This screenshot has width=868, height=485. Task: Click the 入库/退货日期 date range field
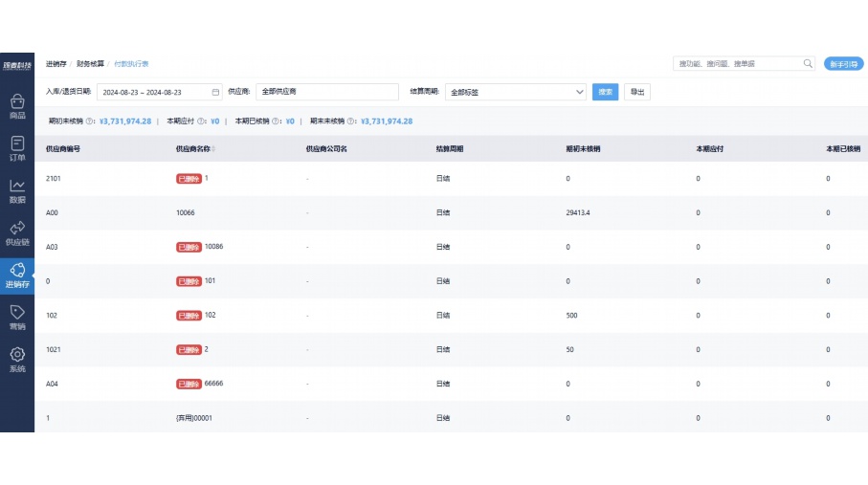153,92
